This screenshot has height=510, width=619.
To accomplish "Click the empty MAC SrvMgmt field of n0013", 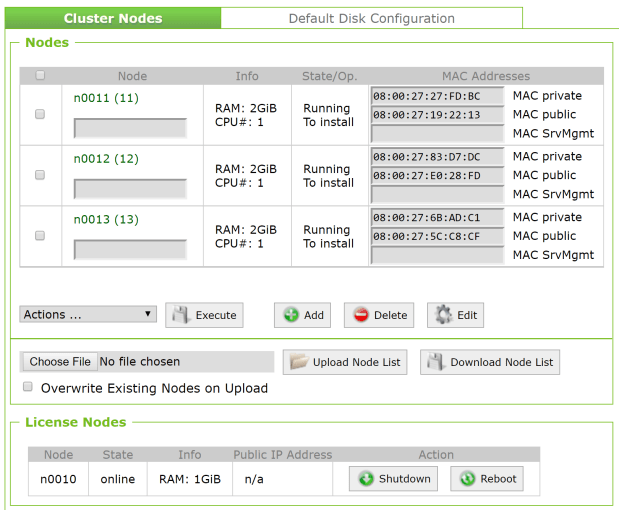I will (x=437, y=255).
